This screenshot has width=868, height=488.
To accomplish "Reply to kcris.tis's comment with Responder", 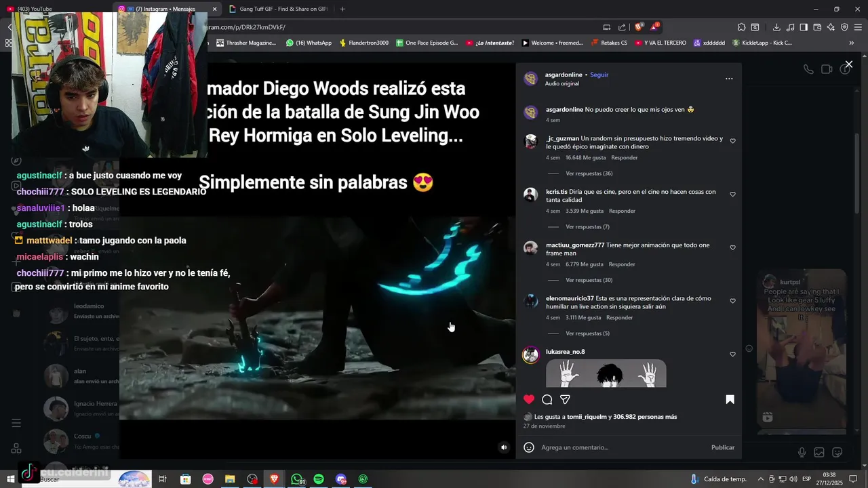I will [622, 211].
